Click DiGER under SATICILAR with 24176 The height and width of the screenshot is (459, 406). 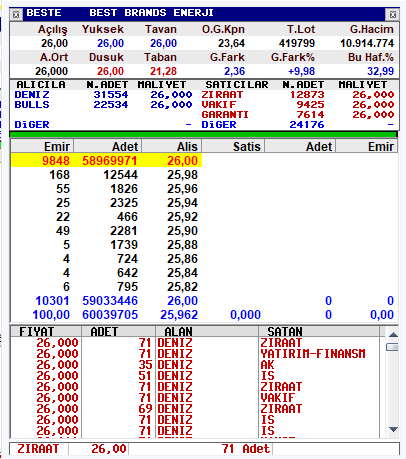point(219,125)
